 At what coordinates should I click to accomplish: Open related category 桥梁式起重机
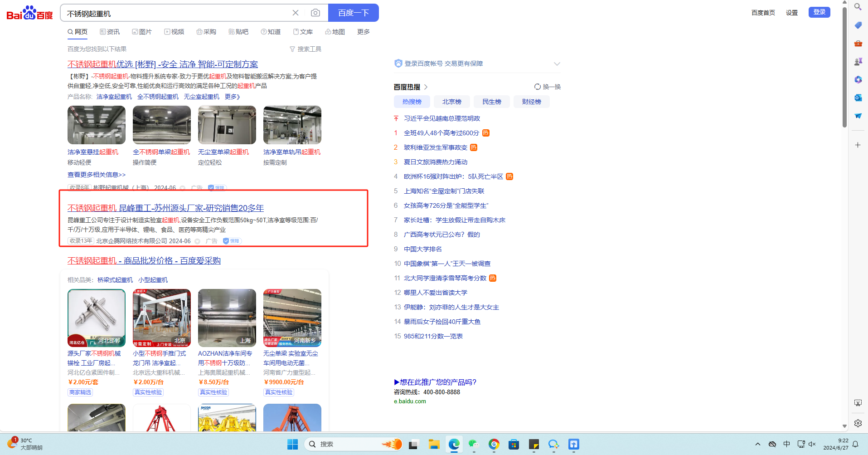pyautogui.click(x=115, y=280)
